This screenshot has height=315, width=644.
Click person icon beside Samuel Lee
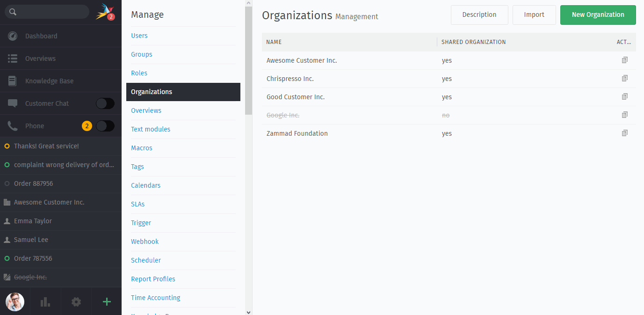(7, 240)
